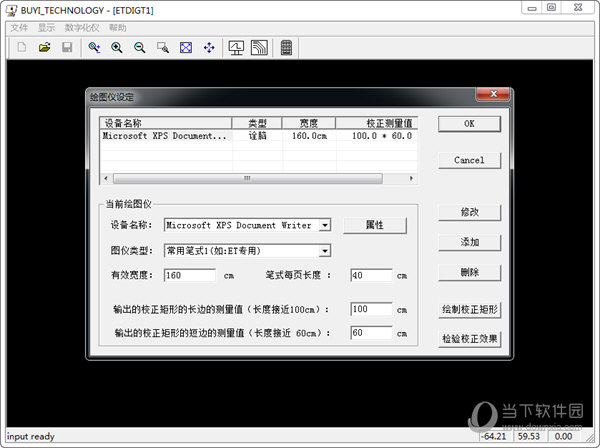
Task: Click the New file toolbar icon
Action: pos(22,47)
